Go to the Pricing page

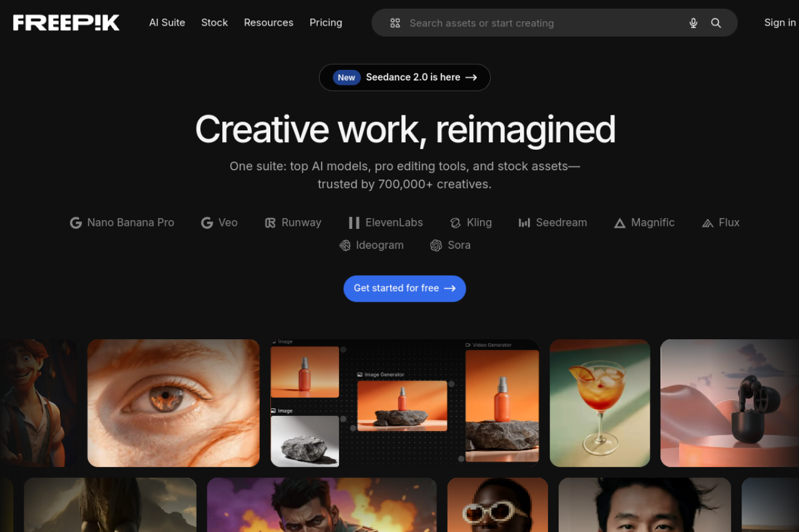[326, 22]
